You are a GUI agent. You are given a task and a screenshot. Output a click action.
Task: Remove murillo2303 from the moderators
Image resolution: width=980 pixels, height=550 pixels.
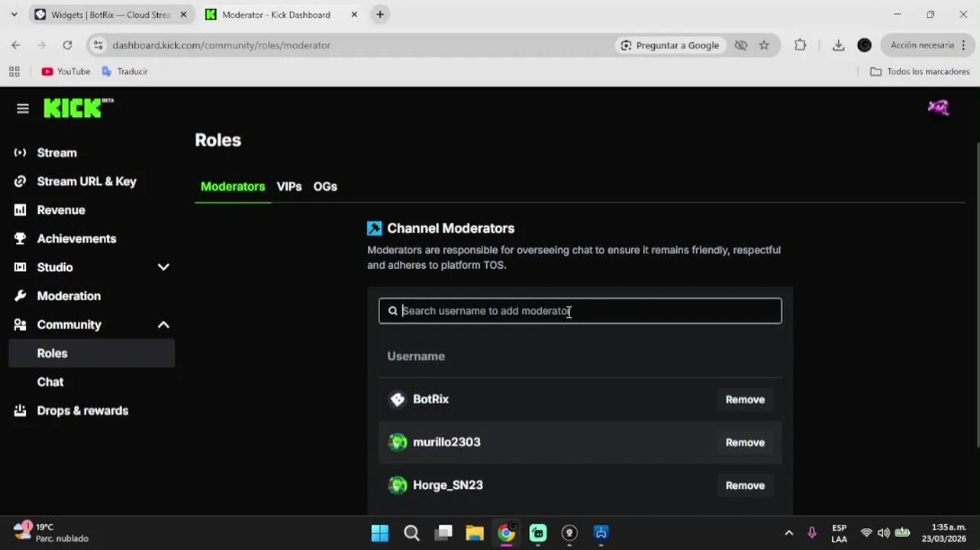click(744, 442)
